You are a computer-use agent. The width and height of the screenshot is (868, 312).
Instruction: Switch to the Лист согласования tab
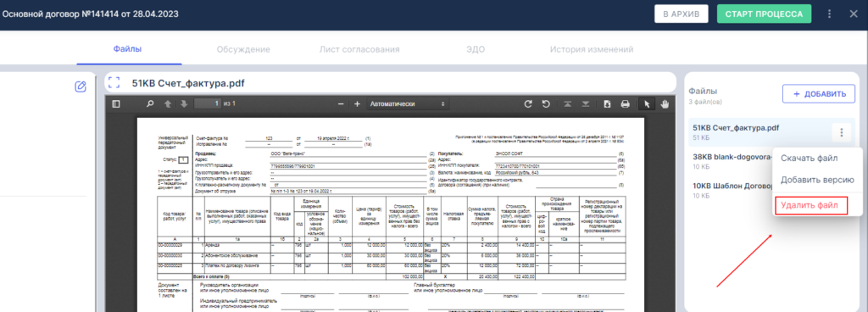359,49
